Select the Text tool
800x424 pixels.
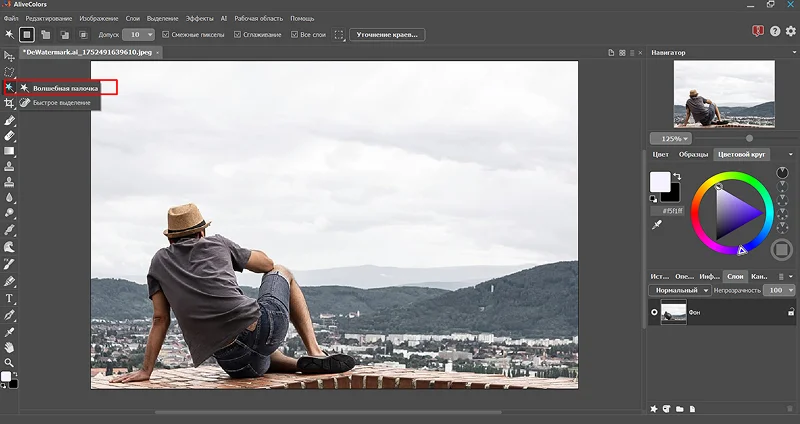point(9,298)
